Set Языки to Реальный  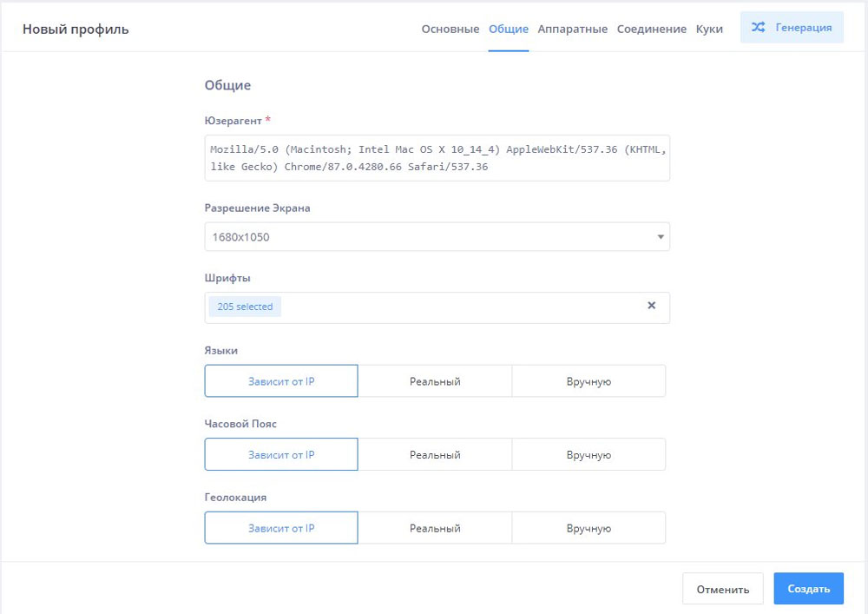[x=435, y=381]
